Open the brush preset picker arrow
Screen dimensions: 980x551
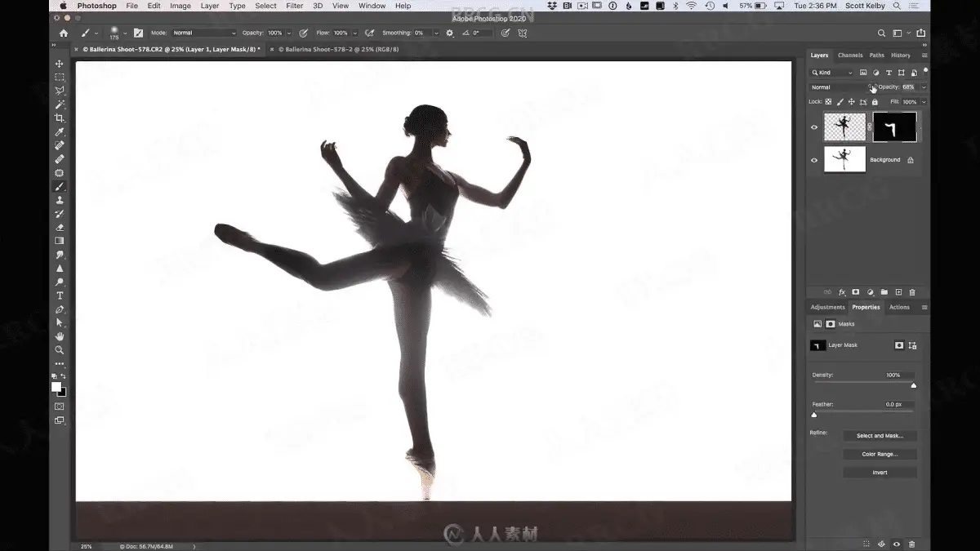coord(125,33)
